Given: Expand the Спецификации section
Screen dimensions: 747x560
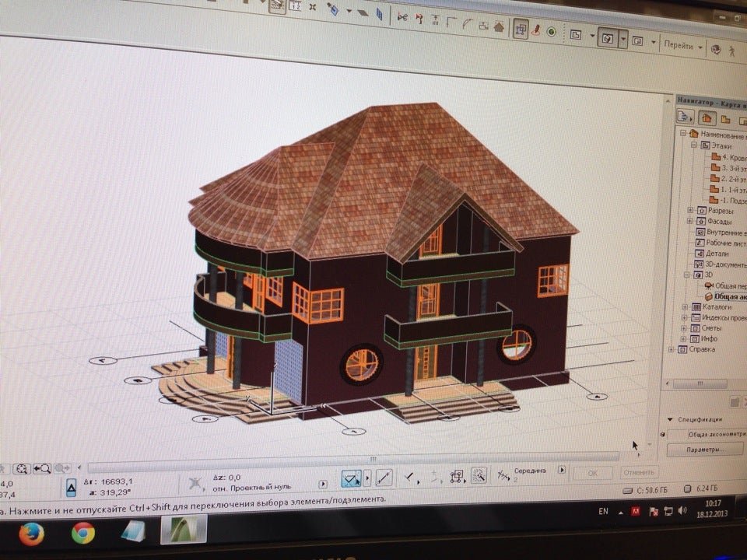Looking at the screenshot, I should point(670,418).
